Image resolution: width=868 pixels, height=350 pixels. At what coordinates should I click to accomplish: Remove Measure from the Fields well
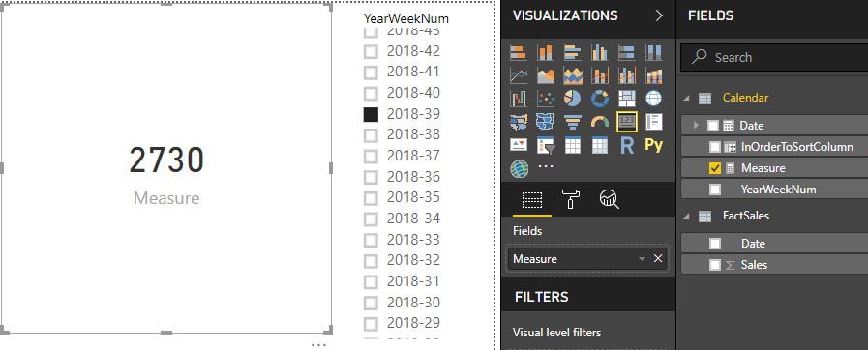click(x=658, y=259)
